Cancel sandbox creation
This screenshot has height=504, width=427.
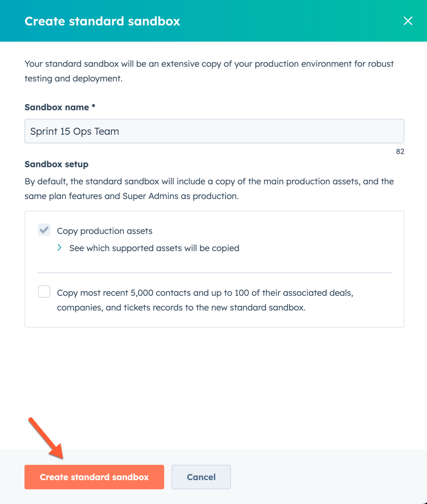(x=201, y=477)
